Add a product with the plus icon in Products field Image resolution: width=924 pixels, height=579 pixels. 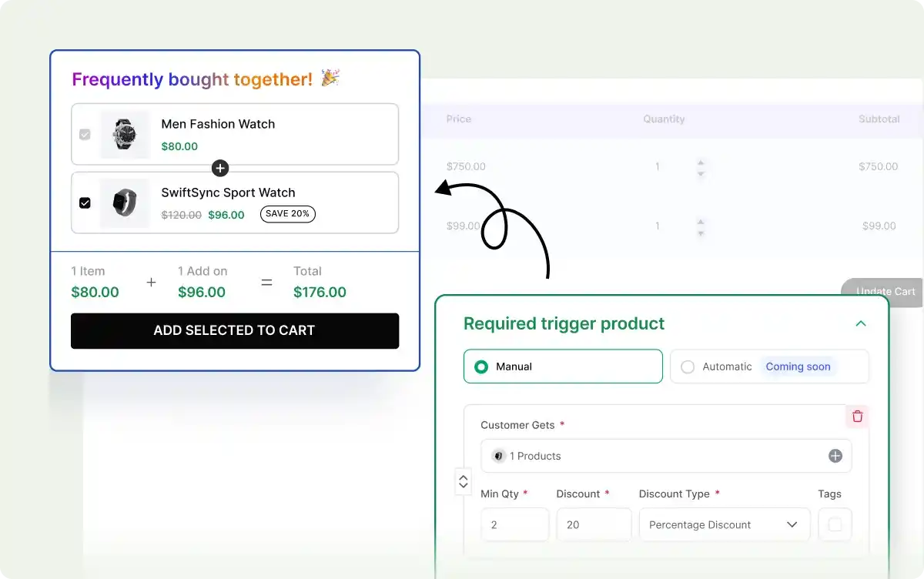[x=835, y=456]
